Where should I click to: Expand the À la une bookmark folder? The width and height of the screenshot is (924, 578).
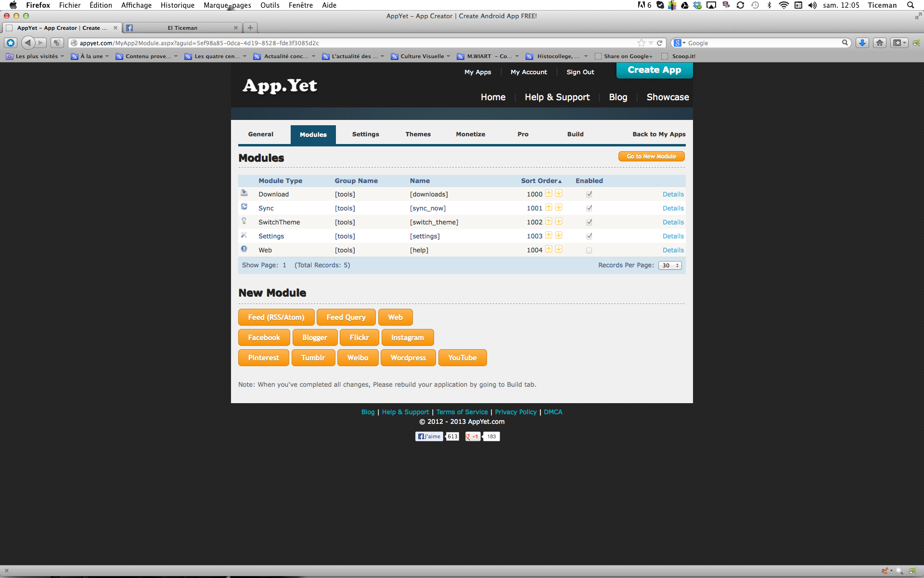click(90, 56)
